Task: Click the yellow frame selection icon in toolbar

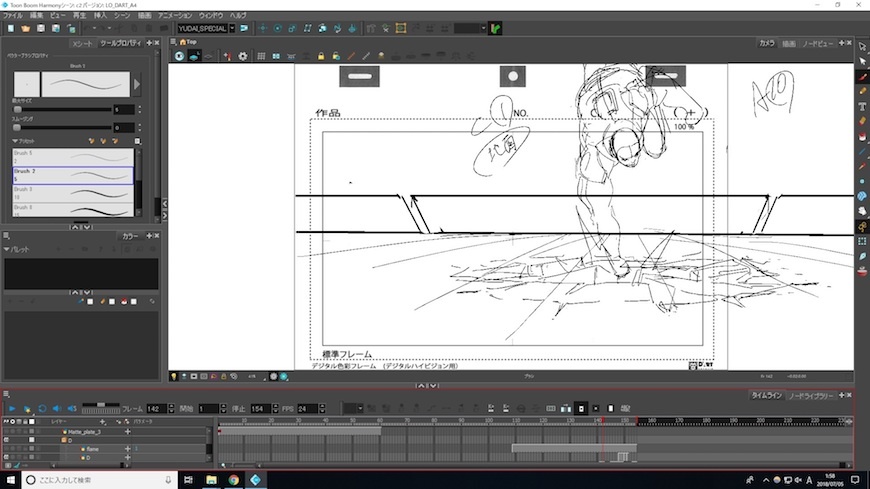Action: (x=401, y=28)
